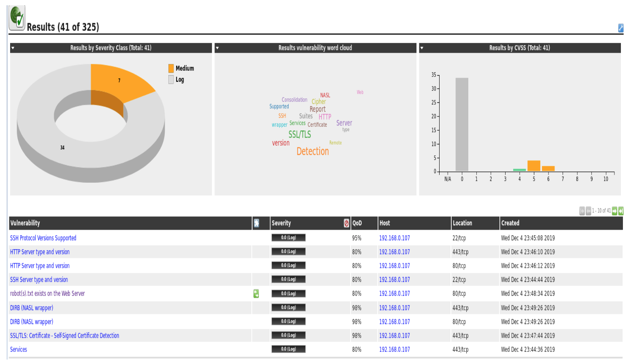This screenshot has height=364, width=629.
Task: Click the 0.0 (Log) severity bar in Services row
Action: pos(289,349)
